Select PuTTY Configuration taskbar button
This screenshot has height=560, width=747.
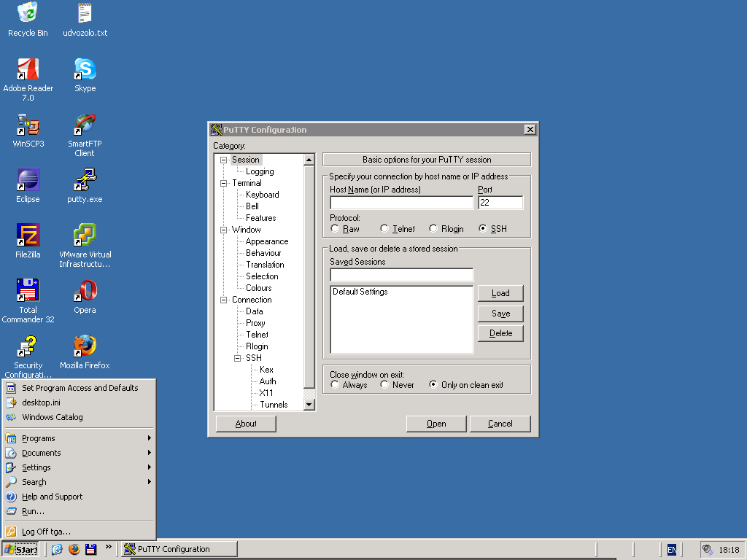pos(179,550)
